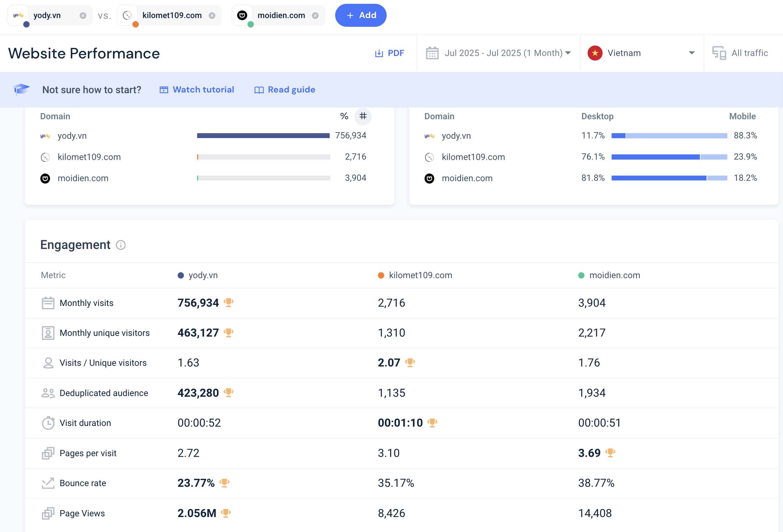The image size is (783, 532).
Task: Switch the traffic share view to percent
Action: pos(344,116)
